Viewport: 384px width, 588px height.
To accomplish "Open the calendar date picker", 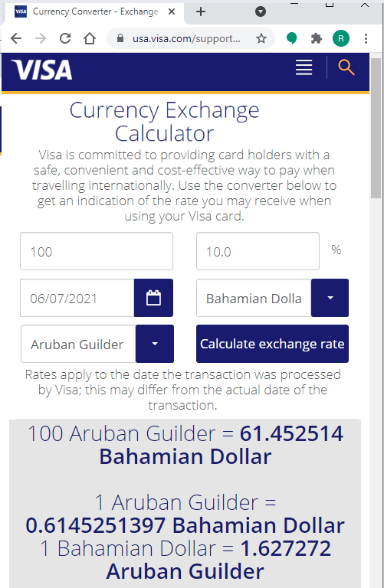I will (153, 298).
